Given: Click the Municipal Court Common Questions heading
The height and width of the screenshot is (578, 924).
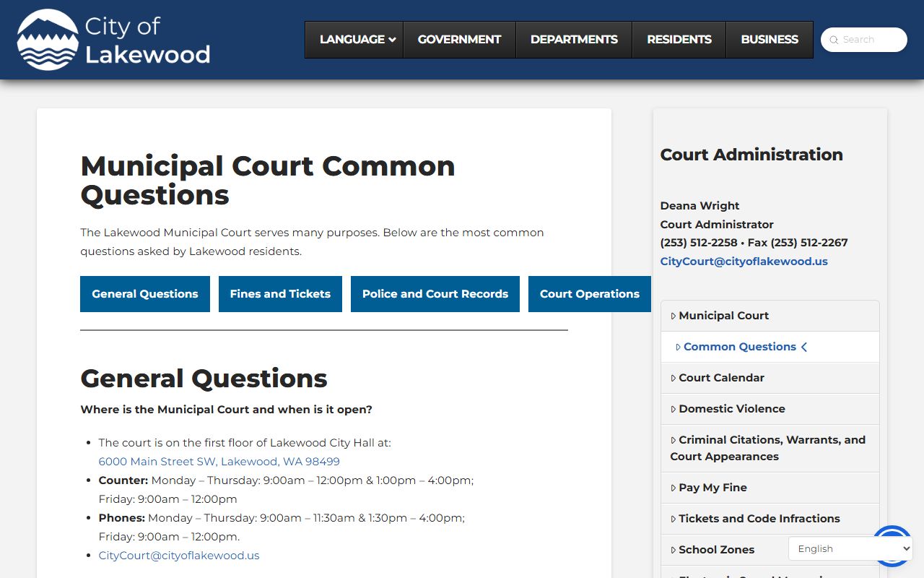Looking at the screenshot, I should pos(268,181).
